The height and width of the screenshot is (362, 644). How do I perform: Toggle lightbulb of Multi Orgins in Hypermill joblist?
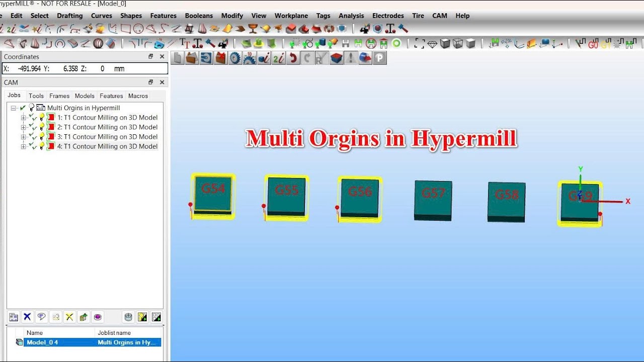(x=32, y=108)
